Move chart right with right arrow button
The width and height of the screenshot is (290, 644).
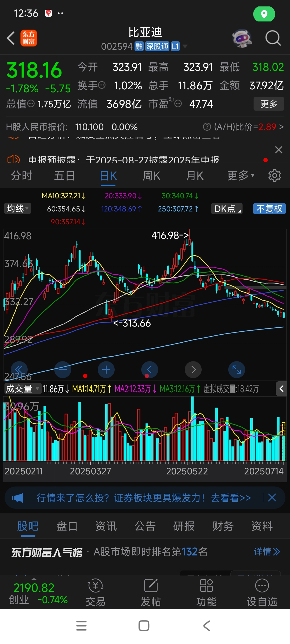pyautogui.click(x=193, y=370)
